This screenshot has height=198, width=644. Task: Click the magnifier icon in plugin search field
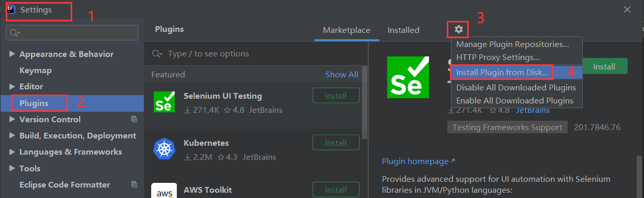pyautogui.click(x=156, y=54)
